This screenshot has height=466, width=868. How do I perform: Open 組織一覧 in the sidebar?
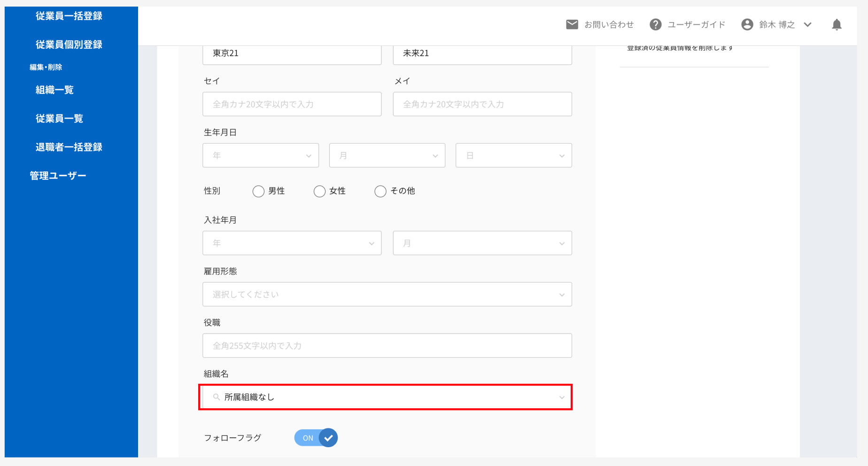(54, 90)
